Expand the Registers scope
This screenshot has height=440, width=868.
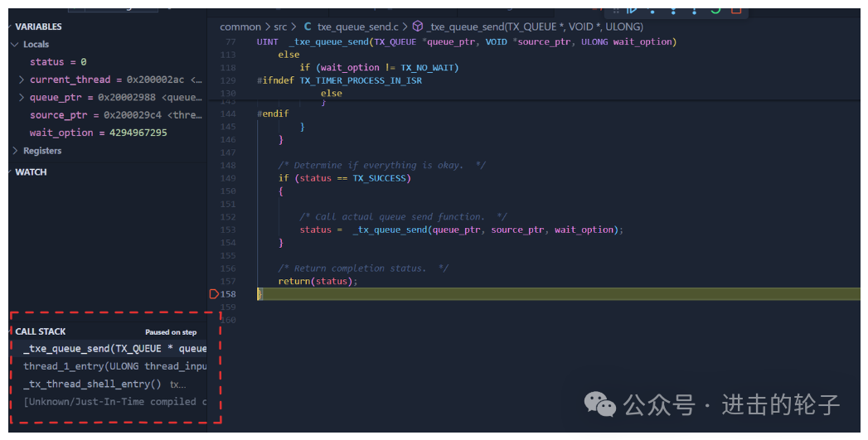pyautogui.click(x=15, y=151)
